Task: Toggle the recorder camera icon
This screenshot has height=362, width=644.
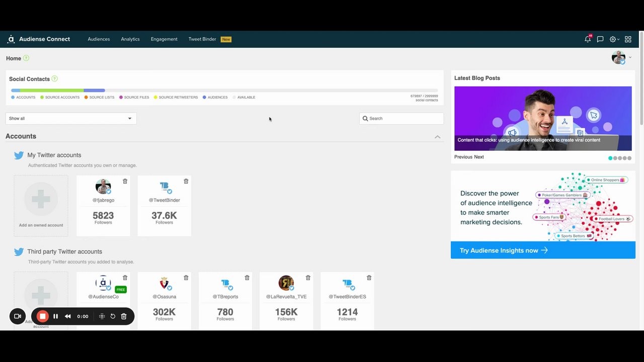Action: pos(18,316)
